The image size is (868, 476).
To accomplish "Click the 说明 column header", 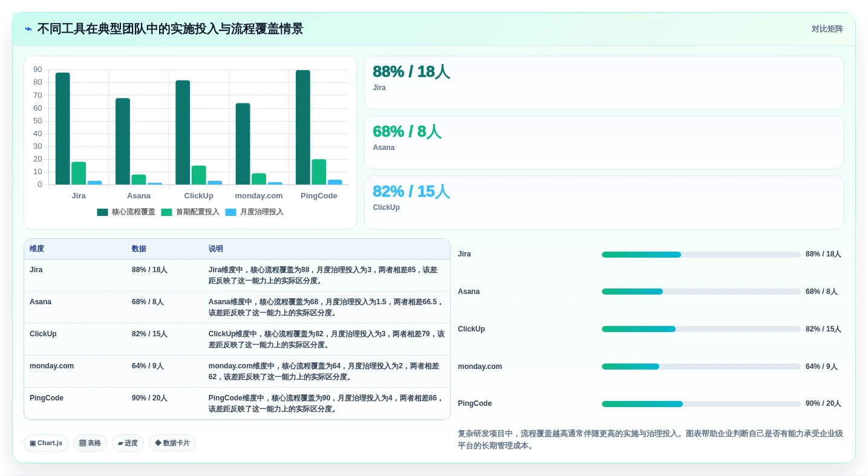I will [216, 249].
